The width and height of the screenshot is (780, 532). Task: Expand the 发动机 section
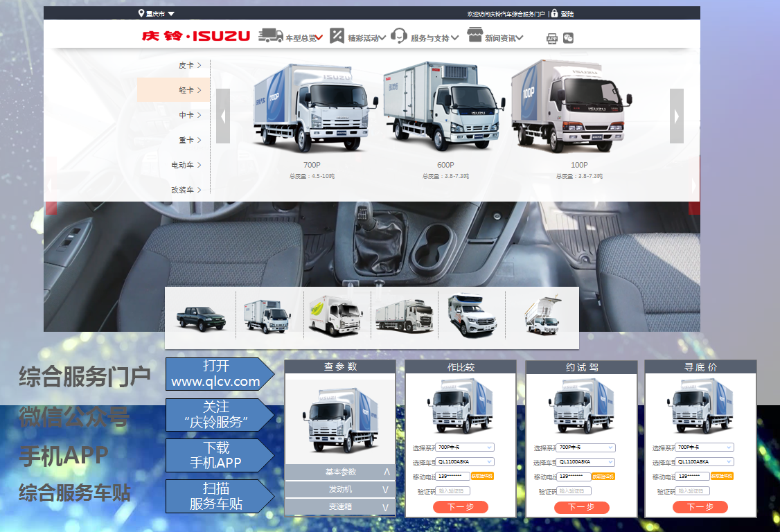(x=340, y=490)
